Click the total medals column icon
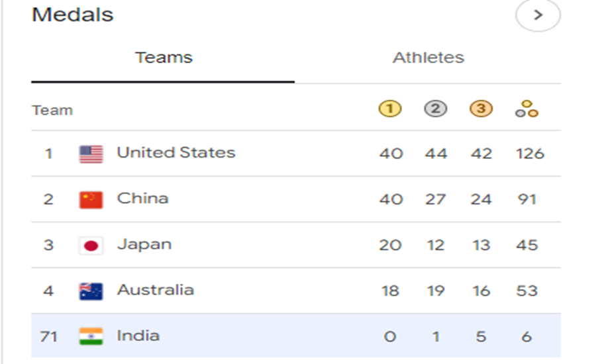The height and width of the screenshot is (364, 608). (x=527, y=110)
